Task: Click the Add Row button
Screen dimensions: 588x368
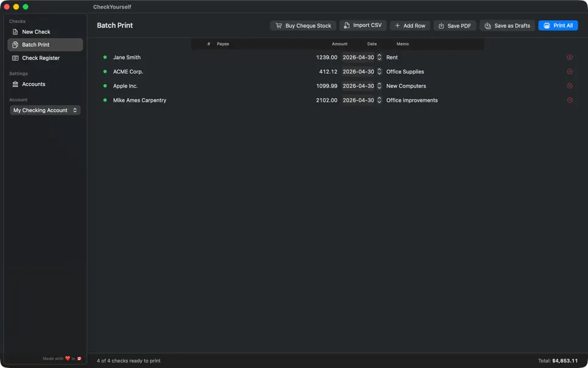Action: 410,26
